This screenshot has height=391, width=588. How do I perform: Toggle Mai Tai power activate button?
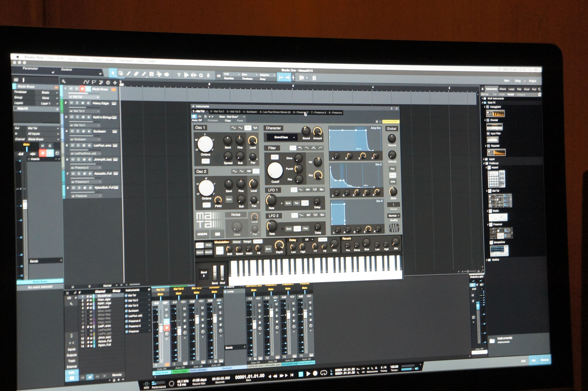[194, 117]
